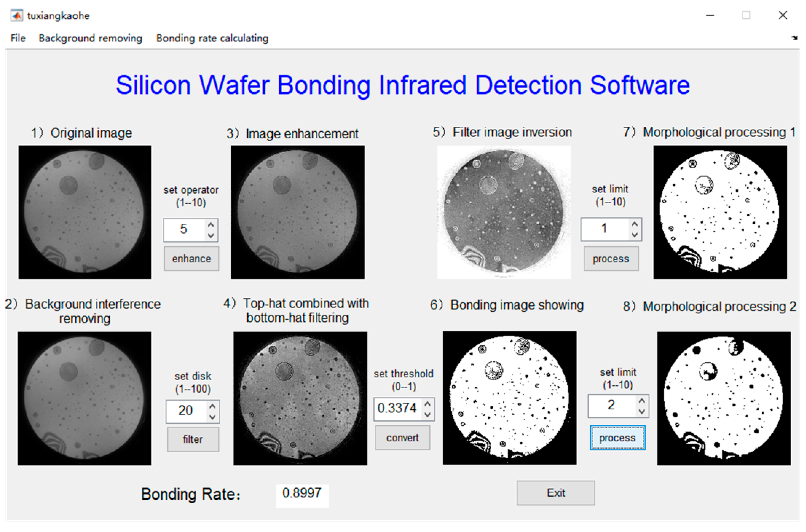Click the threshold input field showing 0.3374
Screen dimensions: 806x532
[397, 409]
